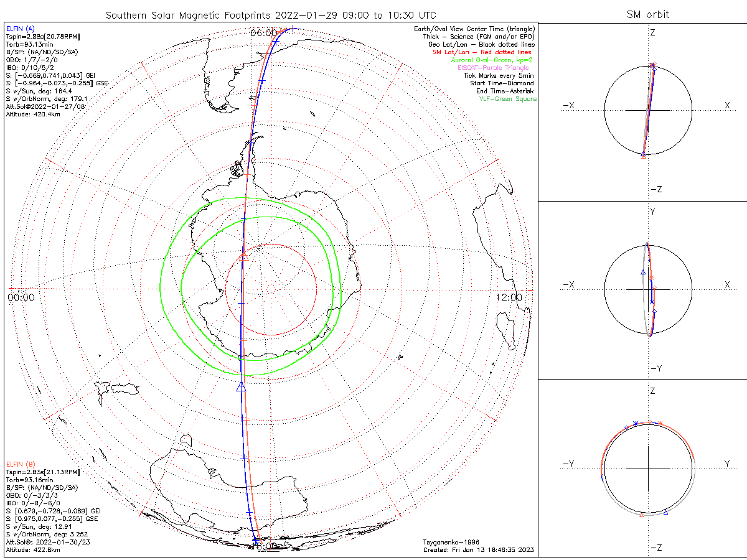
Task: Click the 'Tsyganenko-1996' model label
Action: coord(451,543)
